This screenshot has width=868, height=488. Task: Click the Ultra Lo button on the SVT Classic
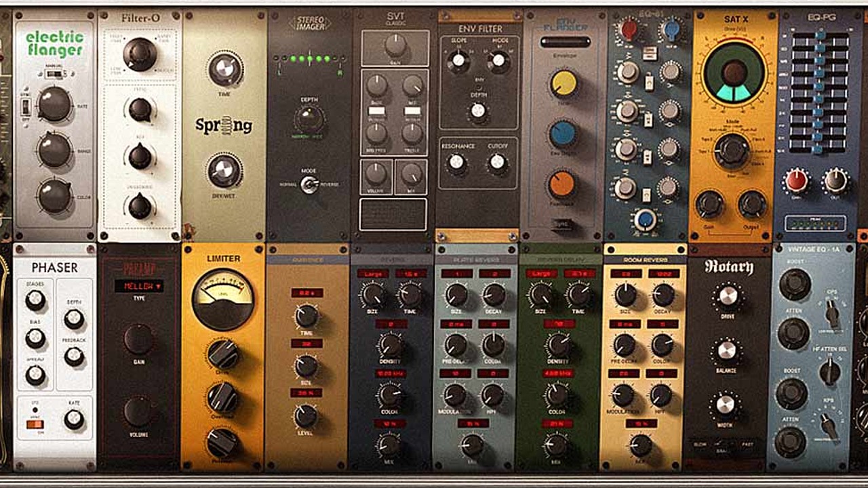tap(377, 110)
